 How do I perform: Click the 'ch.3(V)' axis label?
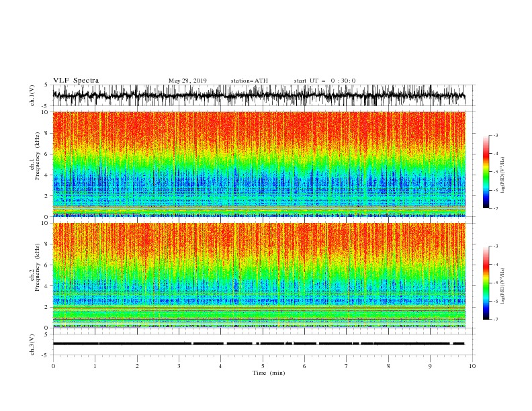pos(32,345)
